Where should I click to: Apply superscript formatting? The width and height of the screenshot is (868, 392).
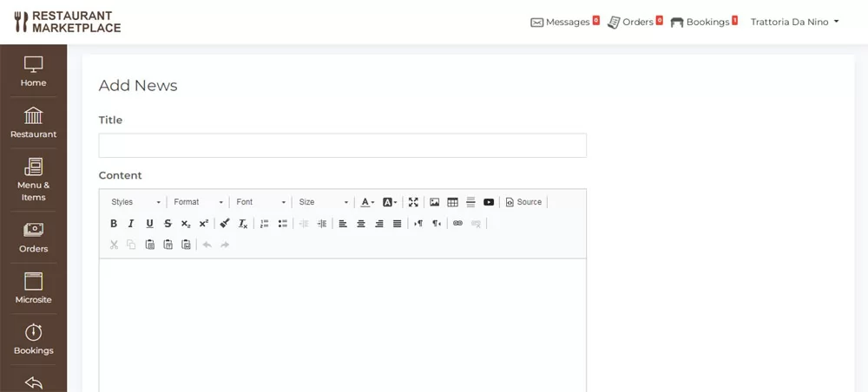point(204,224)
